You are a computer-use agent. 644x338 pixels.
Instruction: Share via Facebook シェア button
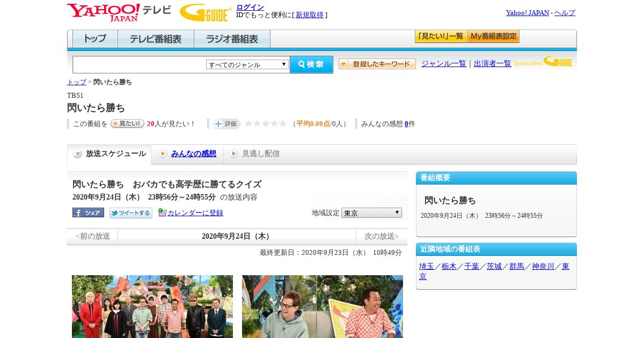point(88,212)
